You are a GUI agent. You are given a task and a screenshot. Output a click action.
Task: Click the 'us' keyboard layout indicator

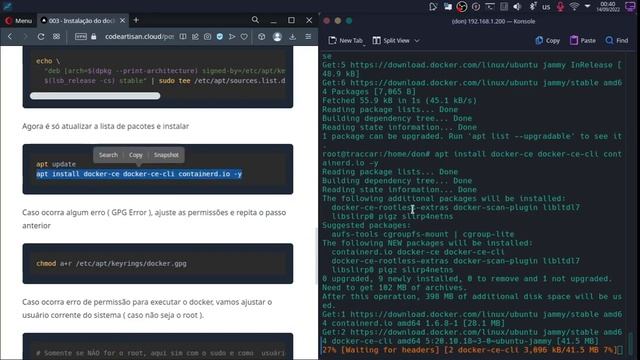[546, 7]
